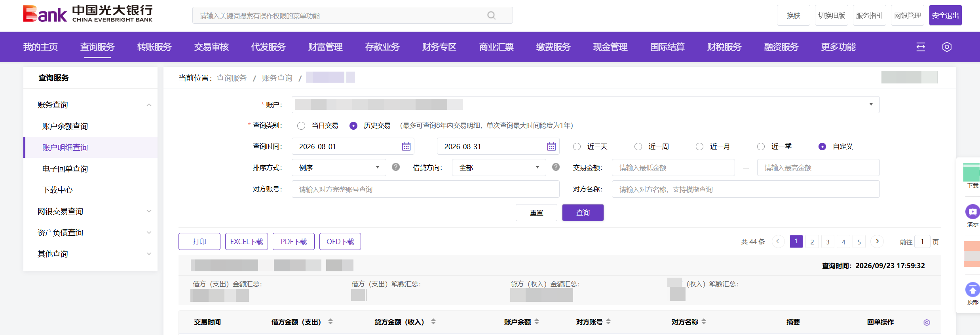
Task: Click the 顶部 back-to-top icon
Action: 972,290
